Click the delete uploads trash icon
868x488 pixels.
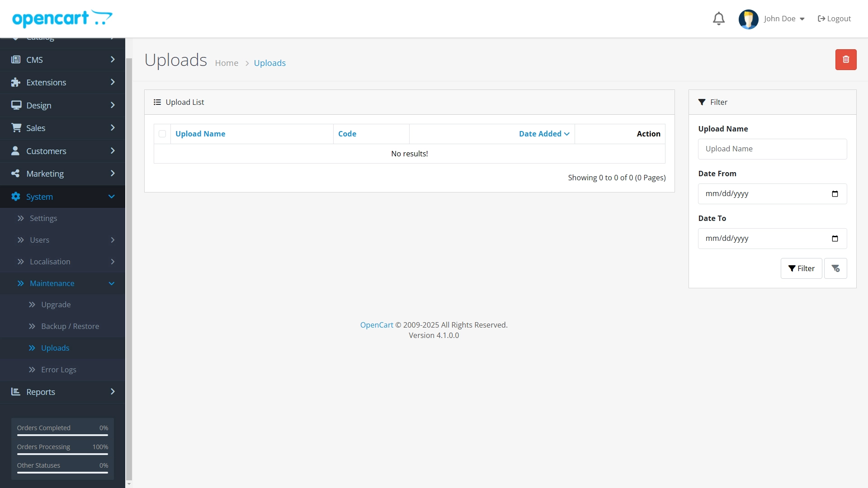(846, 60)
